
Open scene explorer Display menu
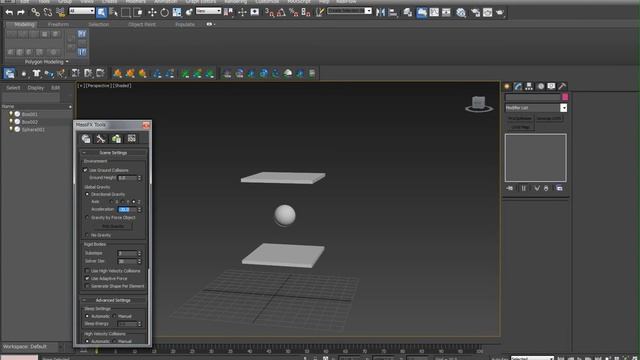click(x=36, y=88)
